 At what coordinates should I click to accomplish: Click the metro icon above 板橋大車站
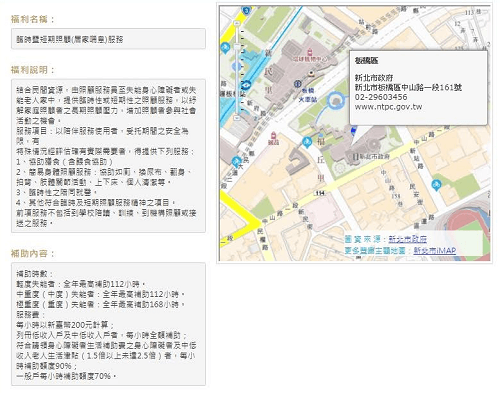298,83
